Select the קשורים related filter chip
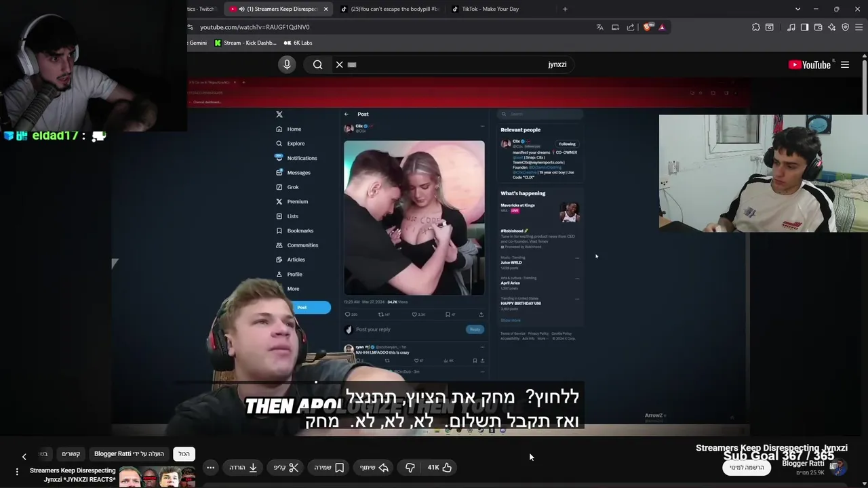Screen dimensions: 868x488 click(71, 453)
